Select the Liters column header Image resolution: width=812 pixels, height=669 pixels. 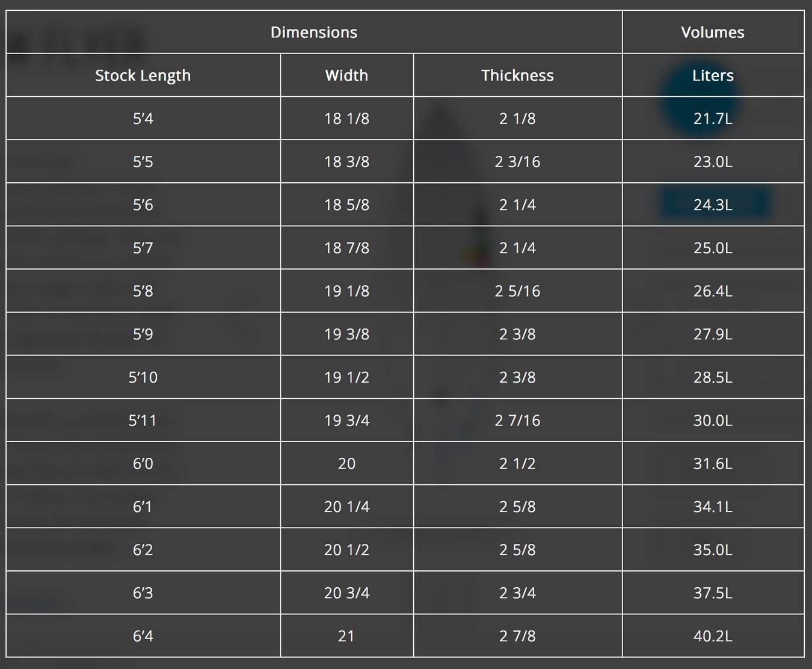(713, 75)
